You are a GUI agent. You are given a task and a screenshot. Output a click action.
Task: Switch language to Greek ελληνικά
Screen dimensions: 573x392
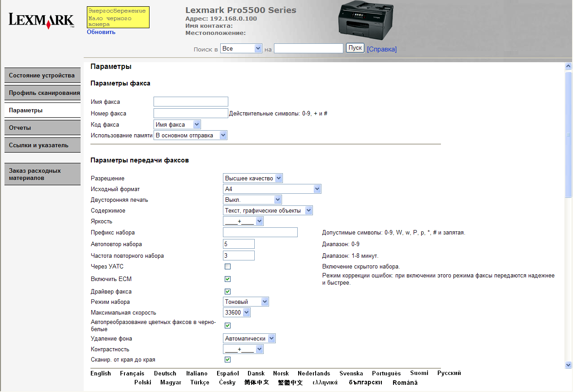(325, 383)
